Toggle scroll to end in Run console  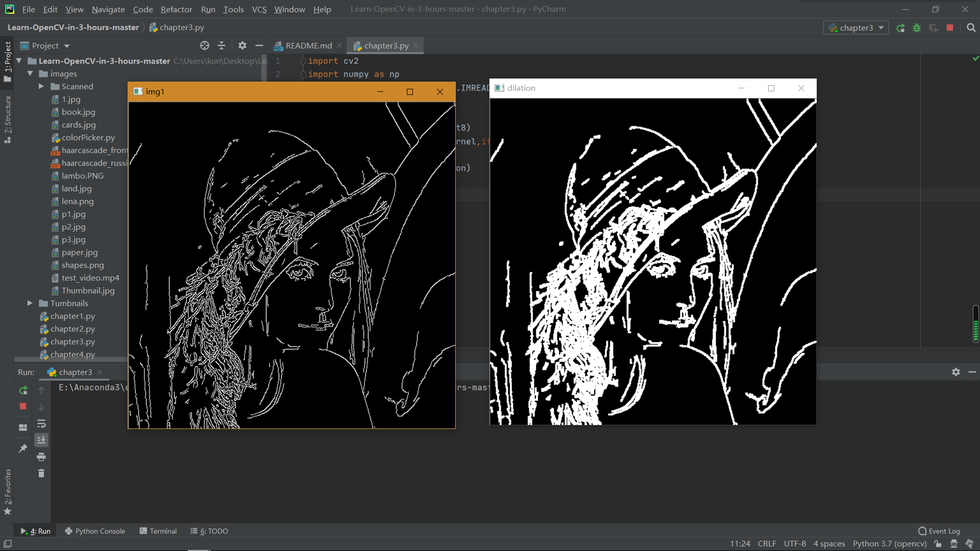41,440
